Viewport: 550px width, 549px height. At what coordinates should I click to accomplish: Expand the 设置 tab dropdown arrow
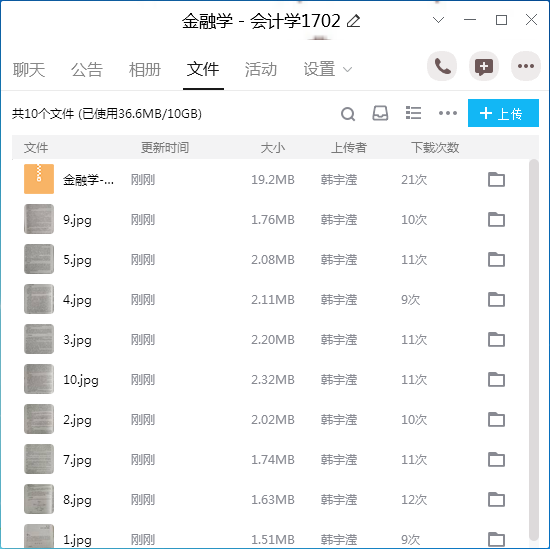pos(347,69)
